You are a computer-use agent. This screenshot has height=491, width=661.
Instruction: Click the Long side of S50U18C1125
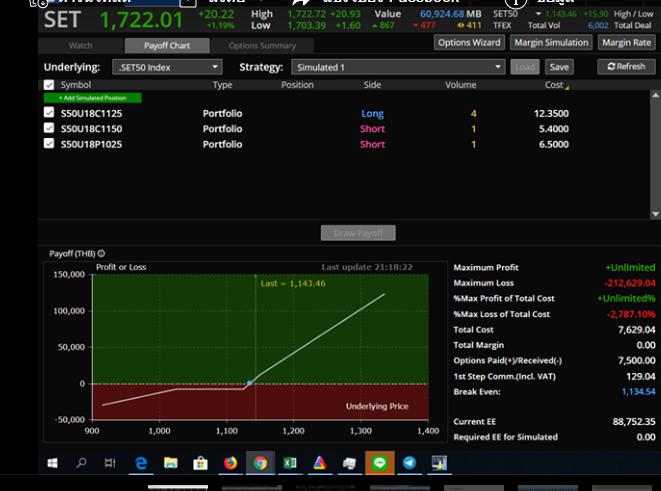click(x=372, y=113)
